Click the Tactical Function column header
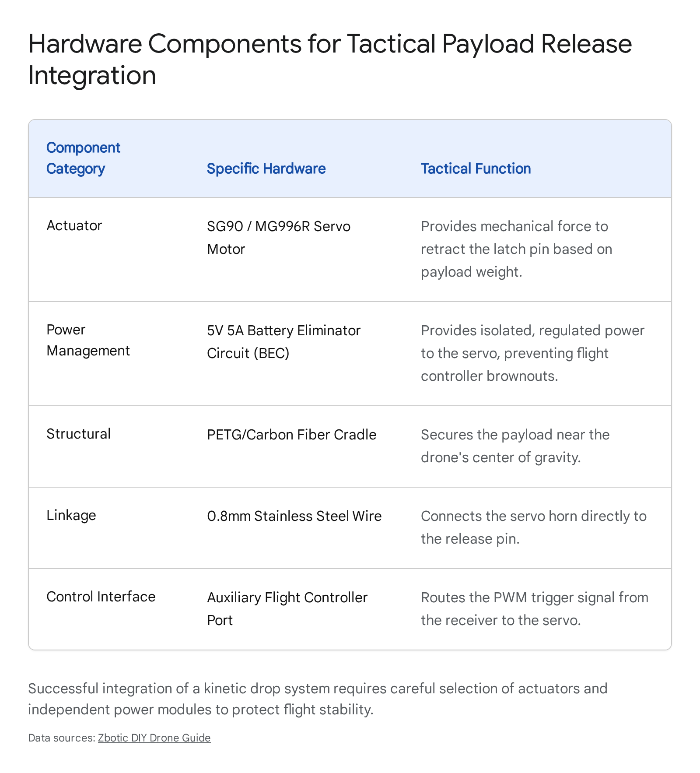This screenshot has width=700, height=773. click(476, 169)
